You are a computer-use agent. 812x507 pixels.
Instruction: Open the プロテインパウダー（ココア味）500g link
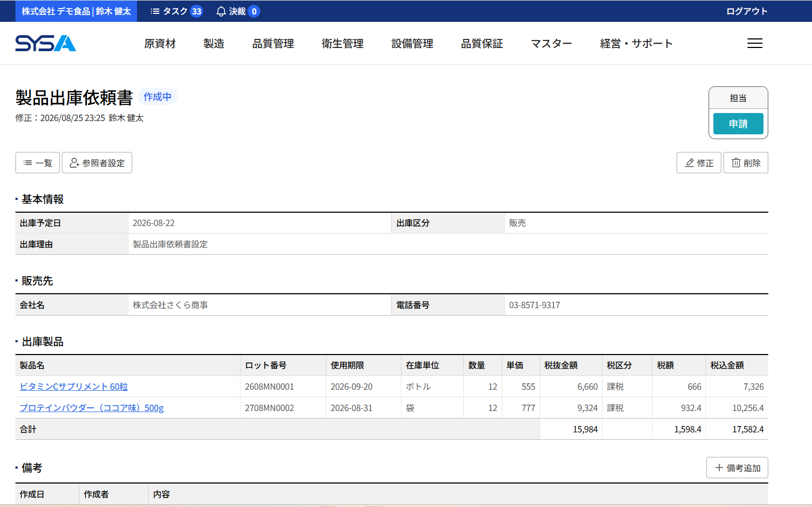[x=92, y=408]
